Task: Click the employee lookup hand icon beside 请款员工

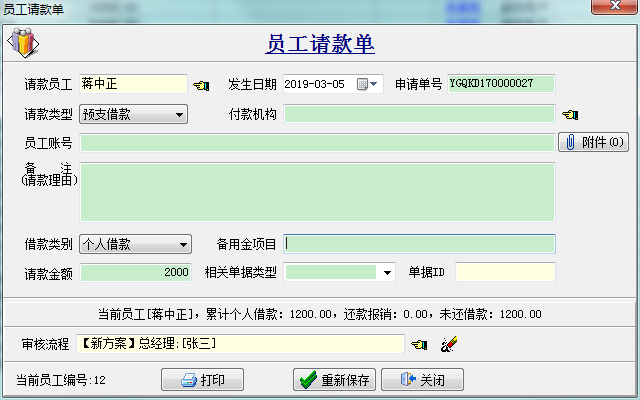Action: [201, 85]
